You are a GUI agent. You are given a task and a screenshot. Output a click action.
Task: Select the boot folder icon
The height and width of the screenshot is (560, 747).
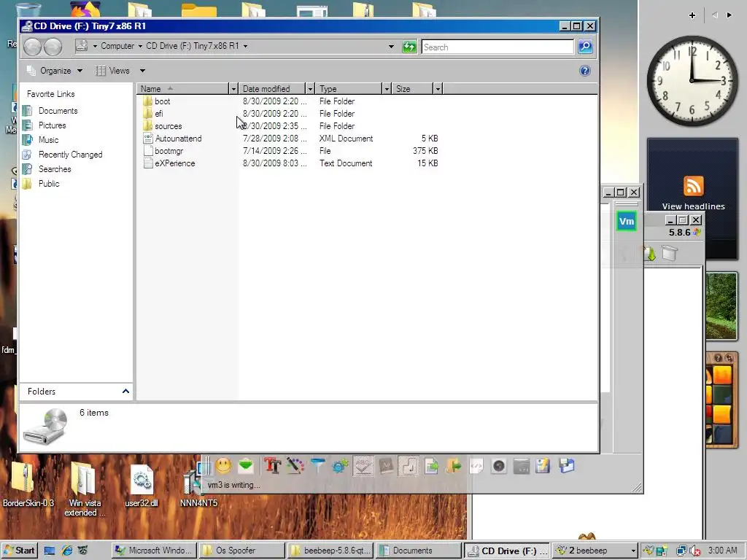147,101
